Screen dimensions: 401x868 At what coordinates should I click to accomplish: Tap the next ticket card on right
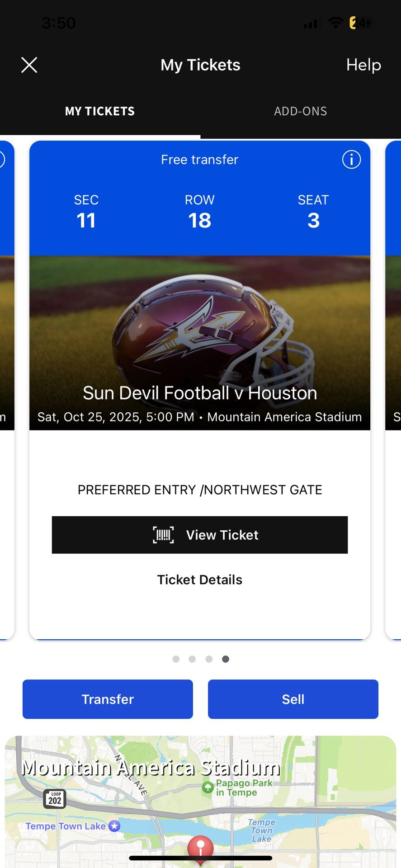click(394, 389)
